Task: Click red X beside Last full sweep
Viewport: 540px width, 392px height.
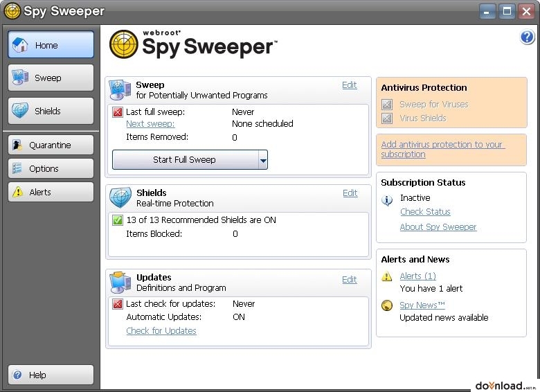Action: [x=118, y=112]
